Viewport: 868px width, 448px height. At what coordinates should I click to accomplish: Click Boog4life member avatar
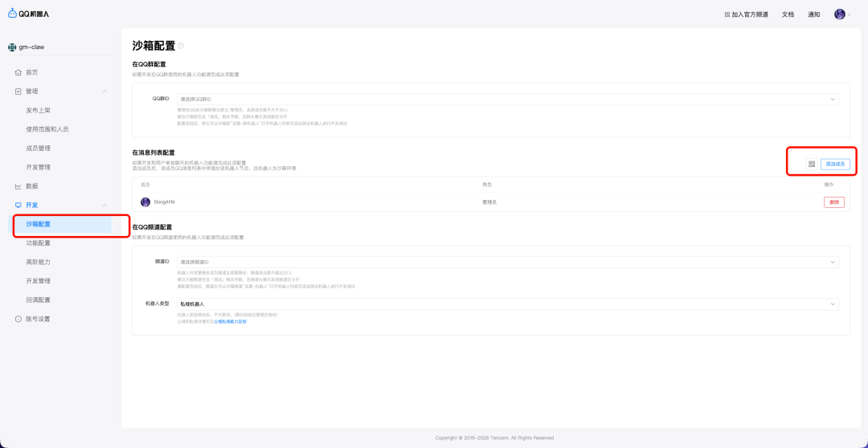click(x=145, y=202)
